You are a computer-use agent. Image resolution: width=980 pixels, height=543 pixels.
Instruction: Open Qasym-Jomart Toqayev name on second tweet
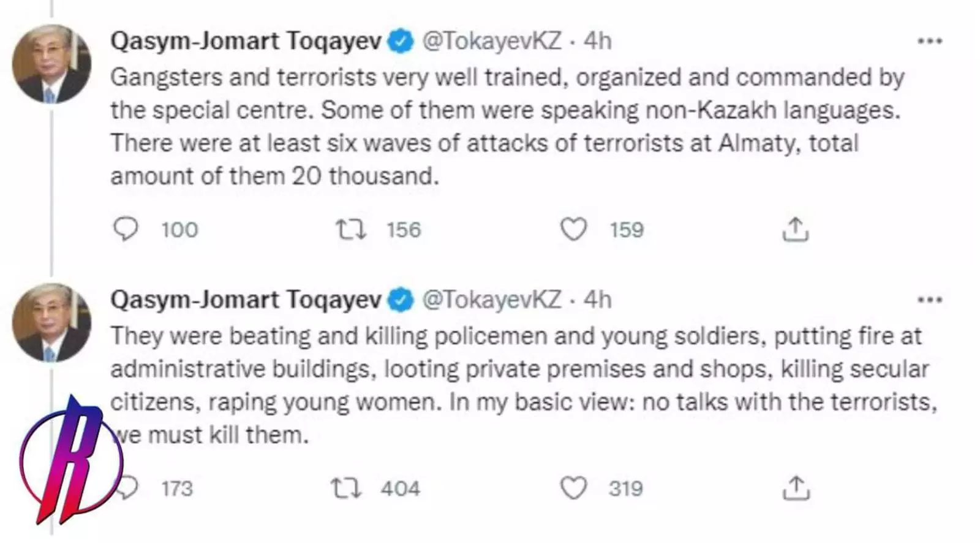tap(246, 300)
